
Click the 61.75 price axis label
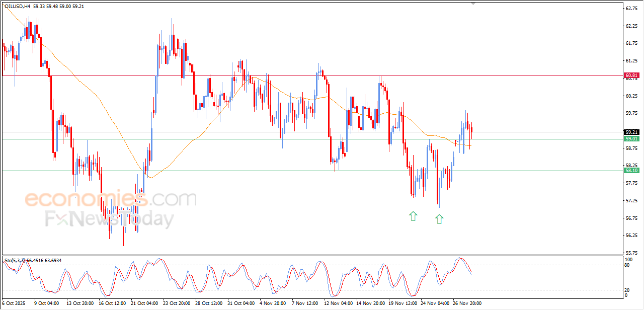click(631, 43)
